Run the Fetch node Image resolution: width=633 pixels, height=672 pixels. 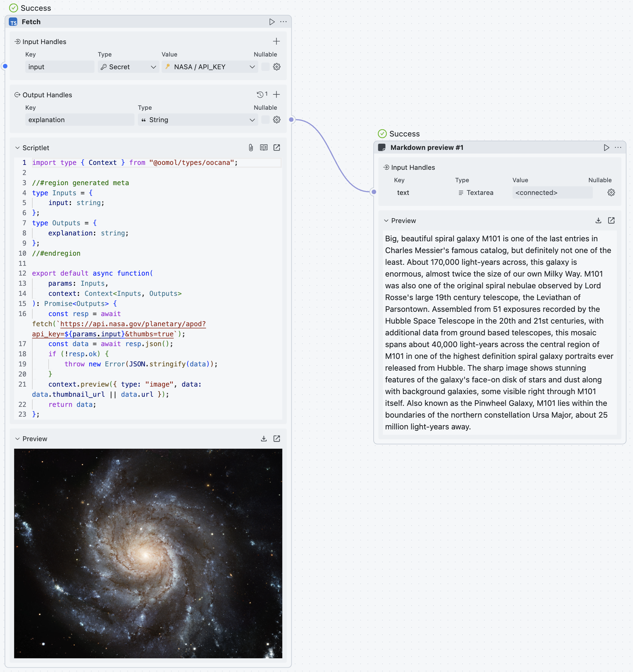pyautogui.click(x=272, y=22)
